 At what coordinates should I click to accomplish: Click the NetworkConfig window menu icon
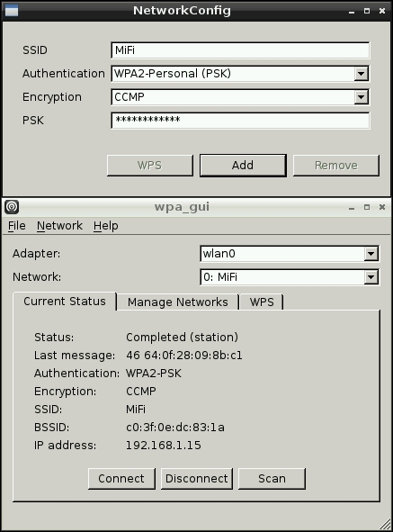point(12,11)
